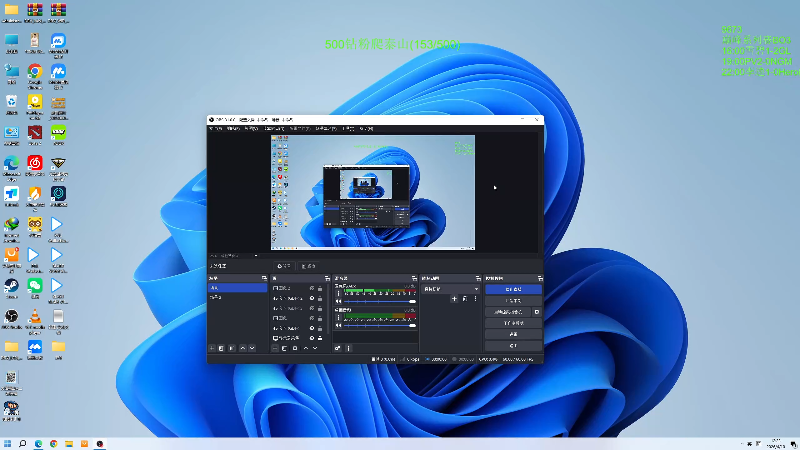
Task: Click the OBS preview canvas
Action: coord(373,192)
